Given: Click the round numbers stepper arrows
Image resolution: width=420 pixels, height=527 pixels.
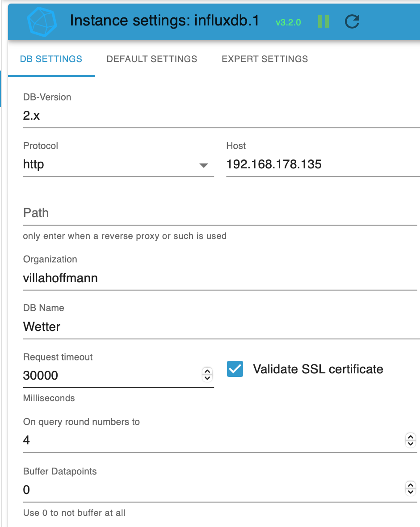Looking at the screenshot, I should click(x=410, y=440).
